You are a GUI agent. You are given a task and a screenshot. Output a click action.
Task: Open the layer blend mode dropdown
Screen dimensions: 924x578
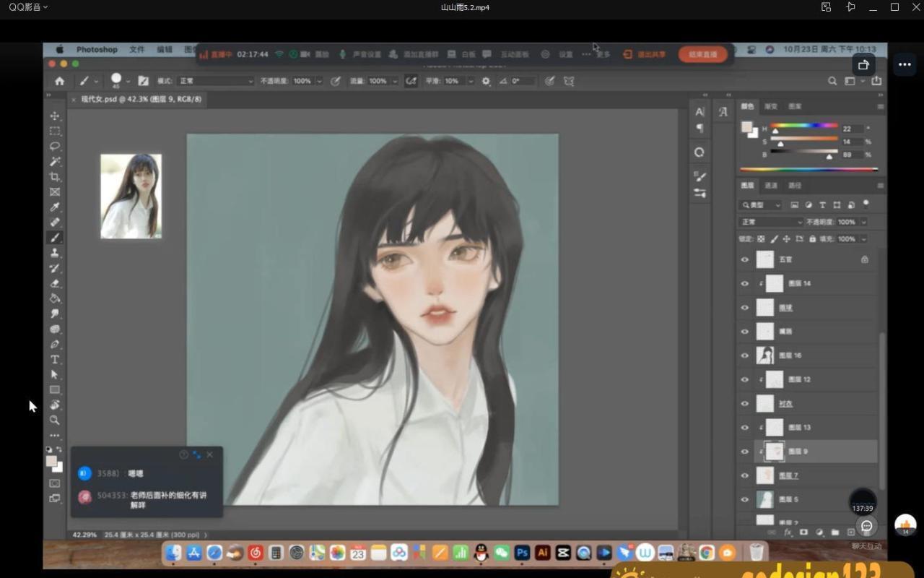click(770, 222)
